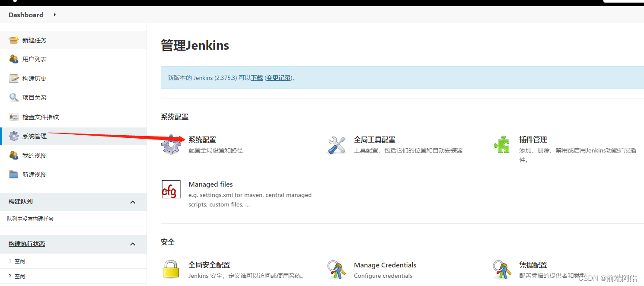
Task: Select 系统管理 in the sidebar
Action: coord(35,136)
